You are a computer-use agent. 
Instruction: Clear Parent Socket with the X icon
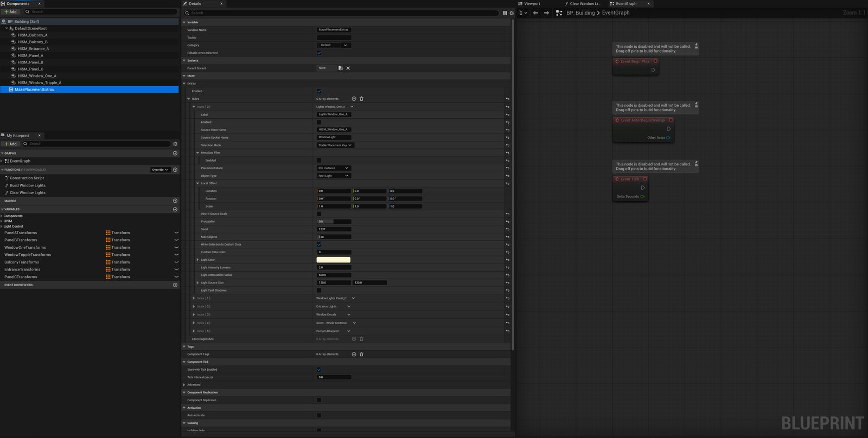pyautogui.click(x=348, y=68)
